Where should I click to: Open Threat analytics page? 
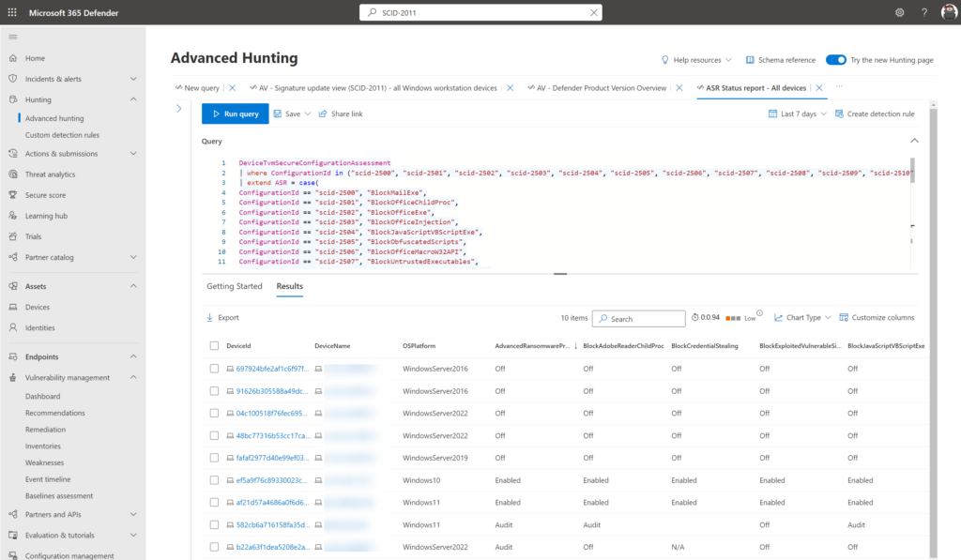(51, 174)
